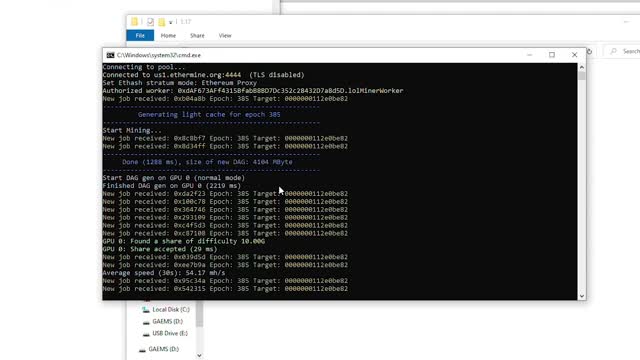Click the Properties checkmark icon in quick access toolbar
The image size is (640, 360).
pos(150,22)
